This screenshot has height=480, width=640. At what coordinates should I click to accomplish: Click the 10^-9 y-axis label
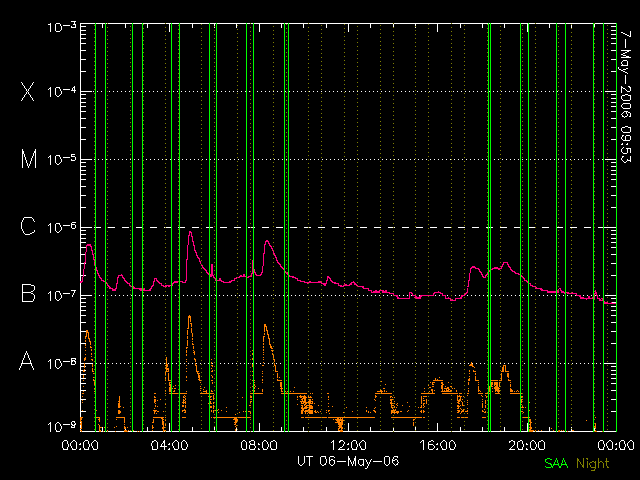62,427
